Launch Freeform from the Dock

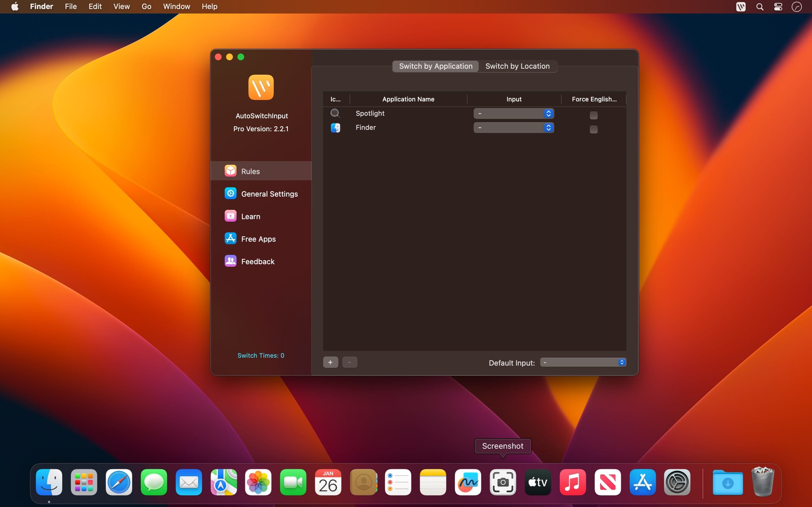tap(468, 482)
